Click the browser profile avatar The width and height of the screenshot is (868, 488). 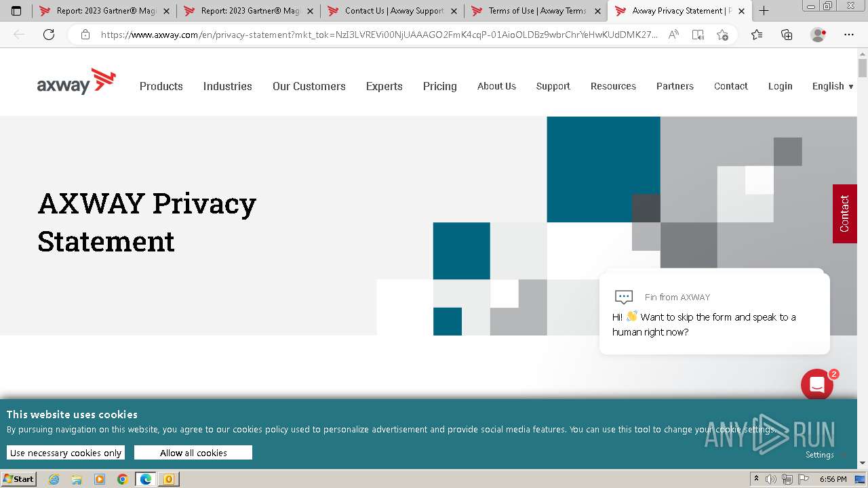point(818,35)
